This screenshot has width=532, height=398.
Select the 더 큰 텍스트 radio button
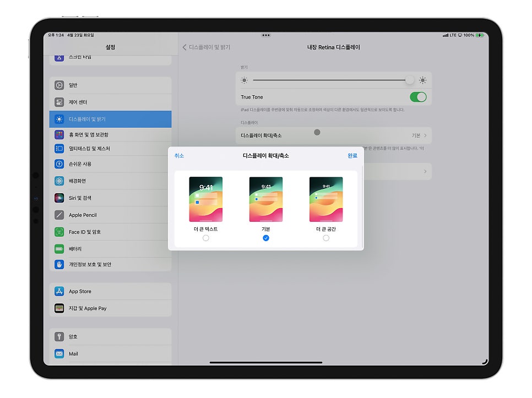coord(205,238)
